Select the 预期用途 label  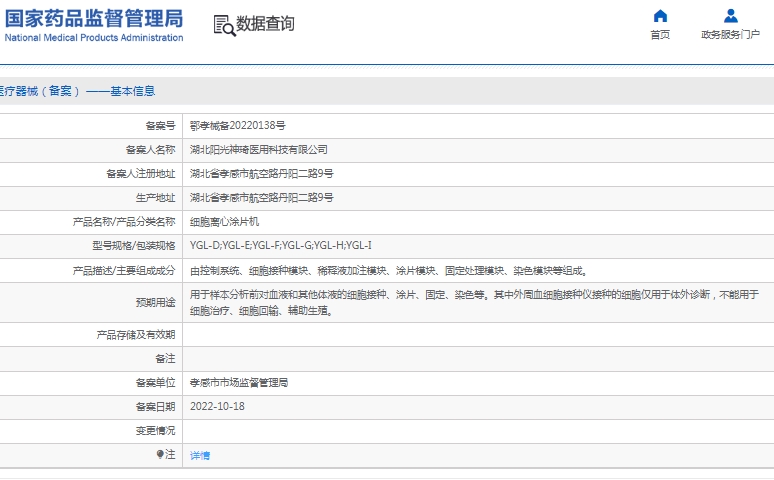[155, 302]
